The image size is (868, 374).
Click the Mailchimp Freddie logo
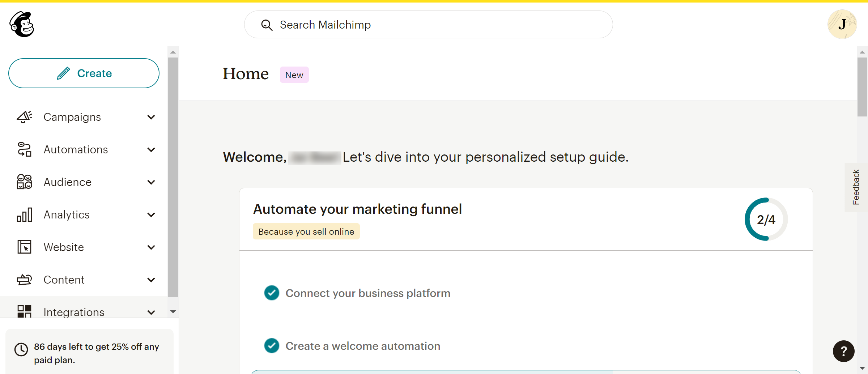pos(22,24)
